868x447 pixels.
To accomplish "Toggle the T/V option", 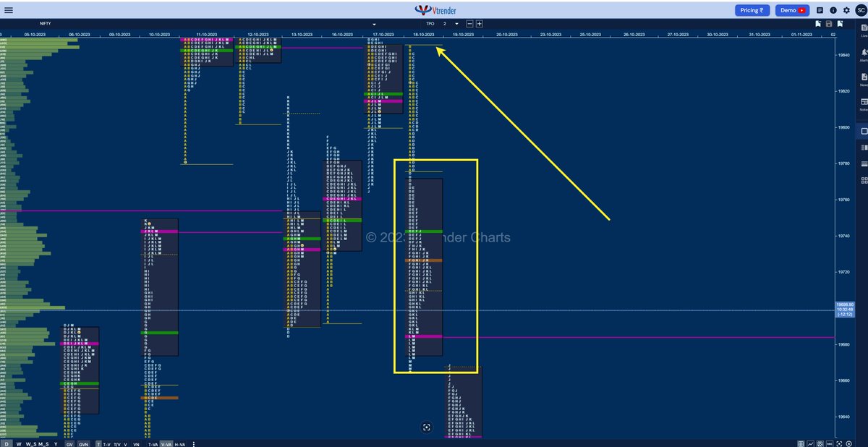I will [117, 443].
